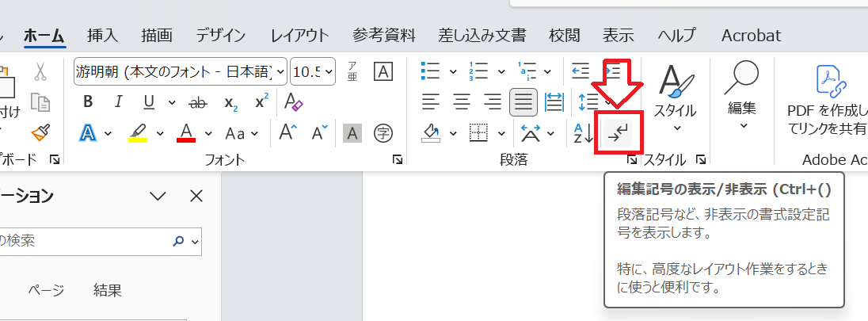Image resolution: width=868 pixels, height=321 pixels.
Task: Toggle the character shading icon
Action: 352,133
